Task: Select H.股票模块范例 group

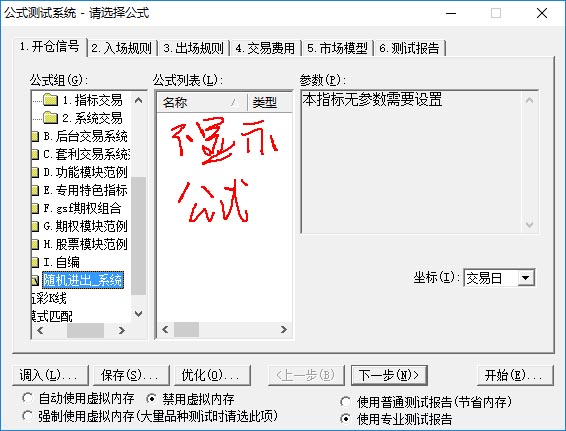Action: (85, 244)
